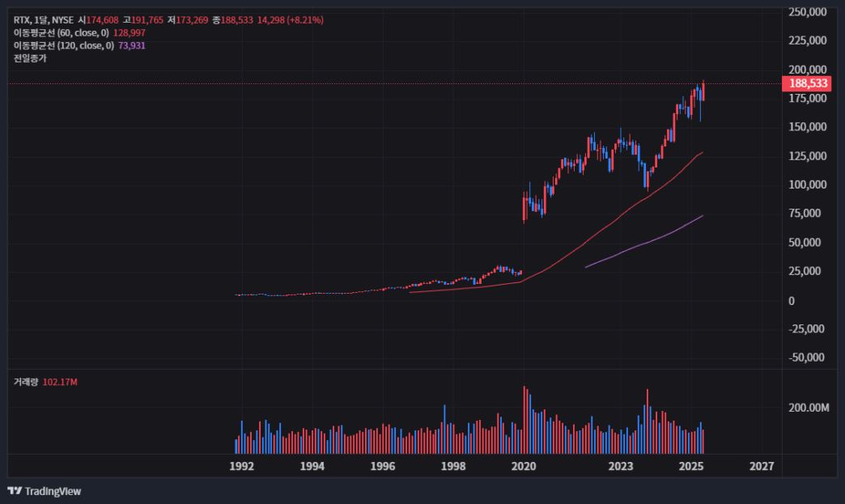Click the -50,000 price scale label
Viewport: 845px width, 504px height.
pyautogui.click(x=806, y=358)
